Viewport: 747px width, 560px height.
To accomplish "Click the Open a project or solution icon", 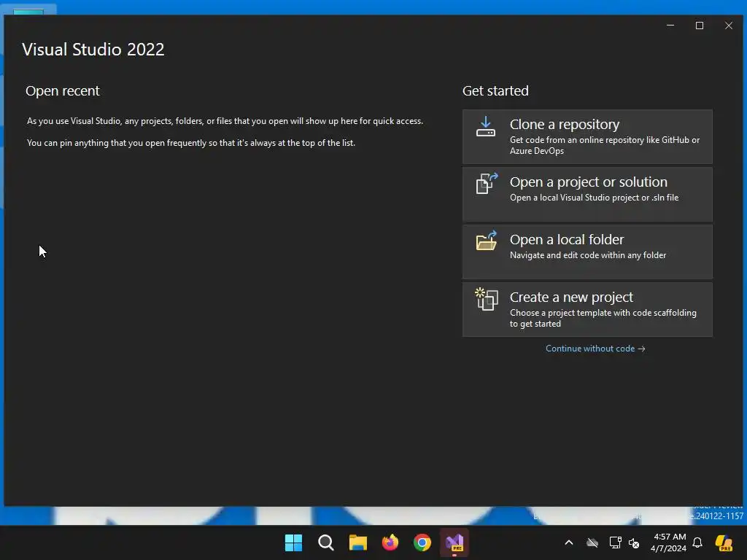I will pos(487,183).
